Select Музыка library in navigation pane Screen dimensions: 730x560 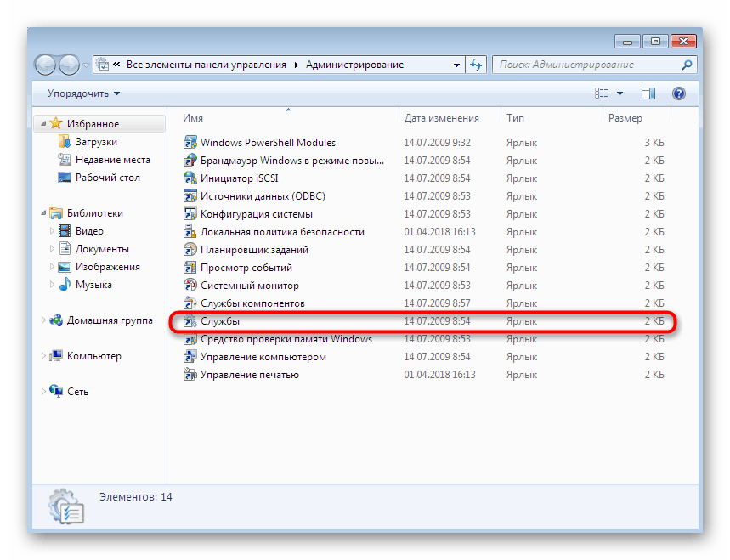pos(93,285)
